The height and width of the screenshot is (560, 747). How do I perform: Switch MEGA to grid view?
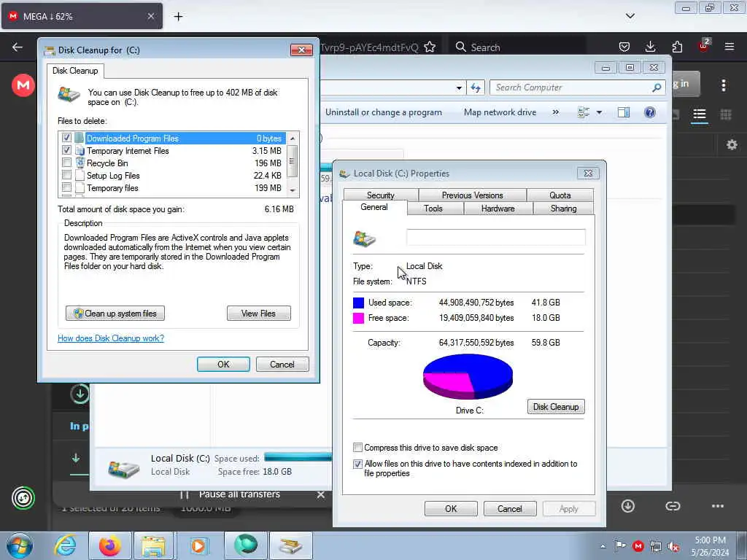click(726, 114)
